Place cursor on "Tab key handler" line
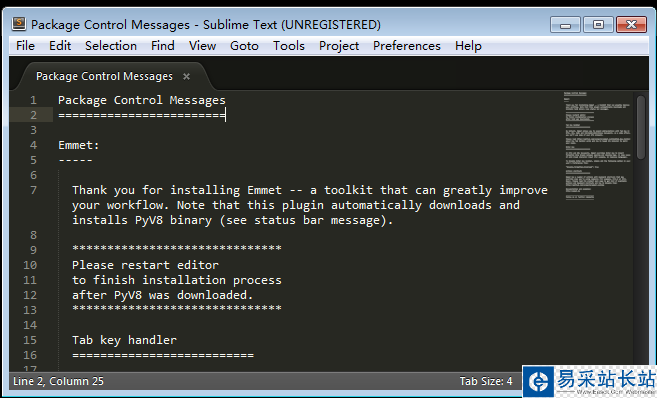This screenshot has width=657, height=398. tap(124, 340)
